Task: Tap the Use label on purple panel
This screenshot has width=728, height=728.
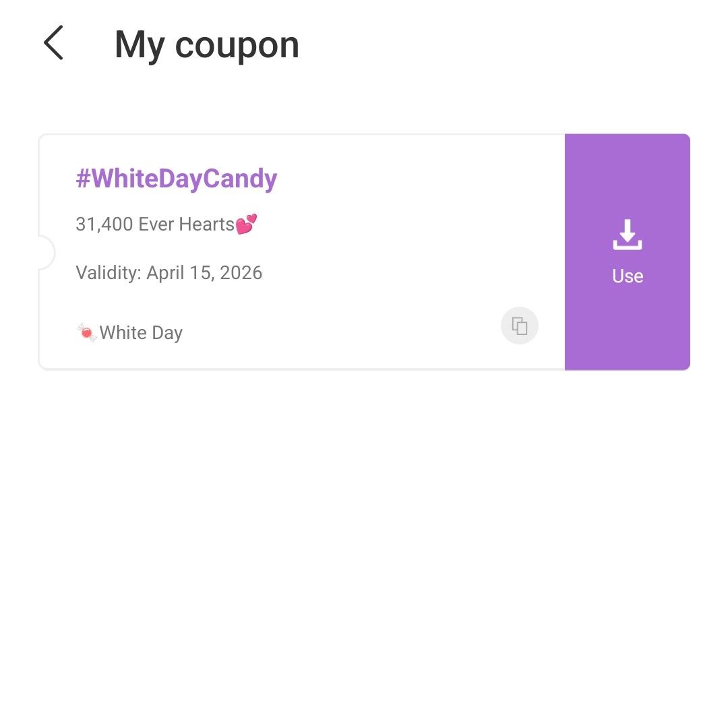Action: (628, 276)
